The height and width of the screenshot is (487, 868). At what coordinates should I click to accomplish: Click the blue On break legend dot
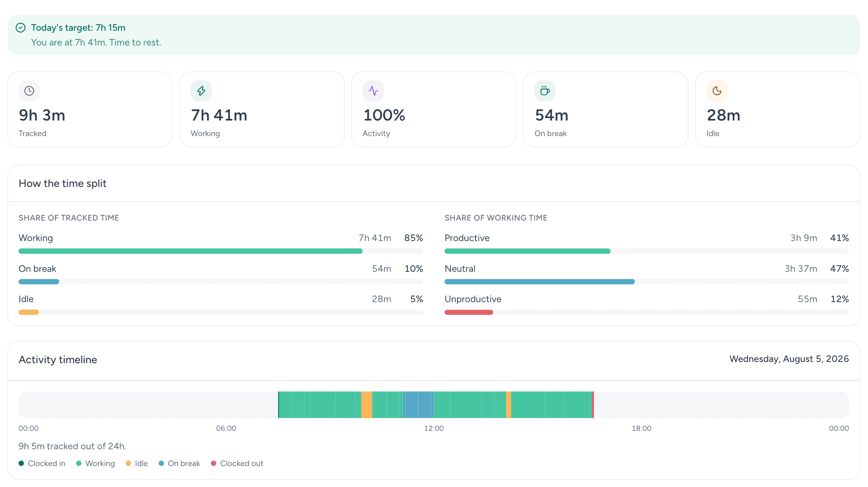[161, 463]
